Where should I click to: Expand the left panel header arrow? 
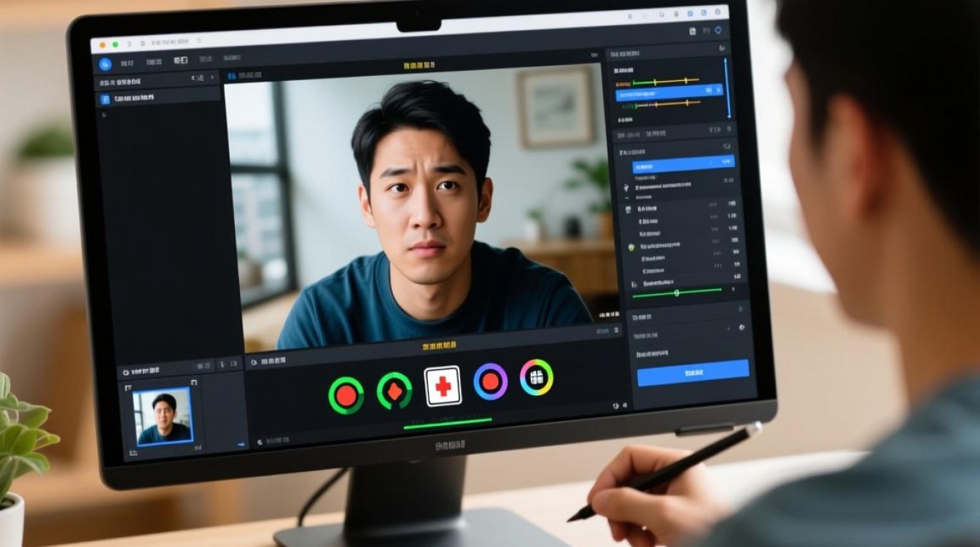pos(212,77)
